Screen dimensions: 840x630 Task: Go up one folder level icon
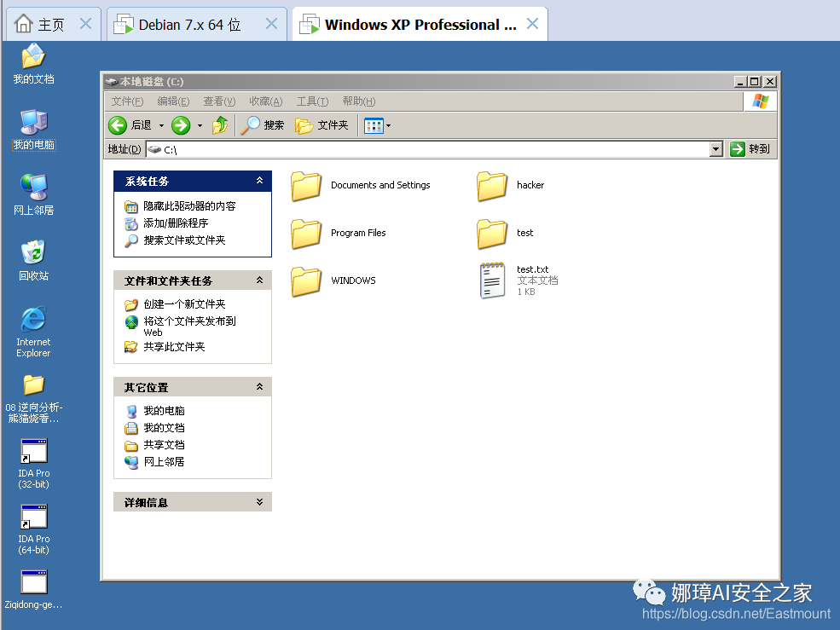pyautogui.click(x=220, y=125)
